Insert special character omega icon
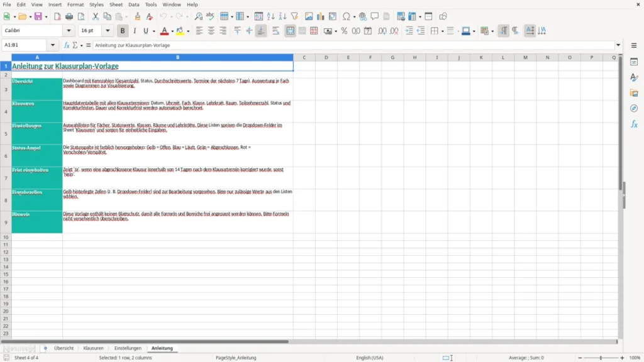The height and width of the screenshot is (362, 644). (347, 16)
